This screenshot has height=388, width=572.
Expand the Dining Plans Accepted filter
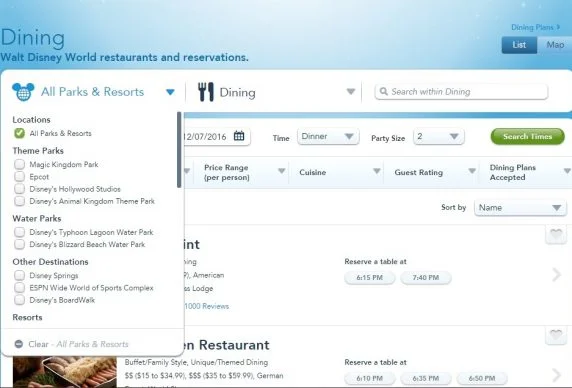pyautogui.click(x=567, y=171)
